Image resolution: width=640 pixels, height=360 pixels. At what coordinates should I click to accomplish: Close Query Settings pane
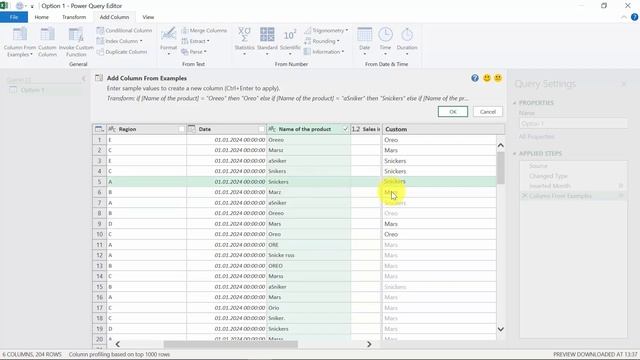pos(623,84)
